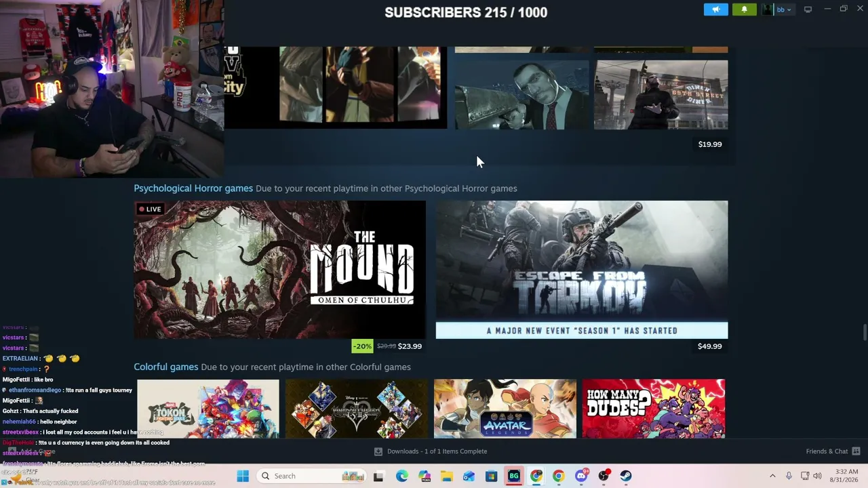This screenshot has width=868, height=488.
Task: Launch Microsoft Edge from taskbar
Action: (402, 476)
